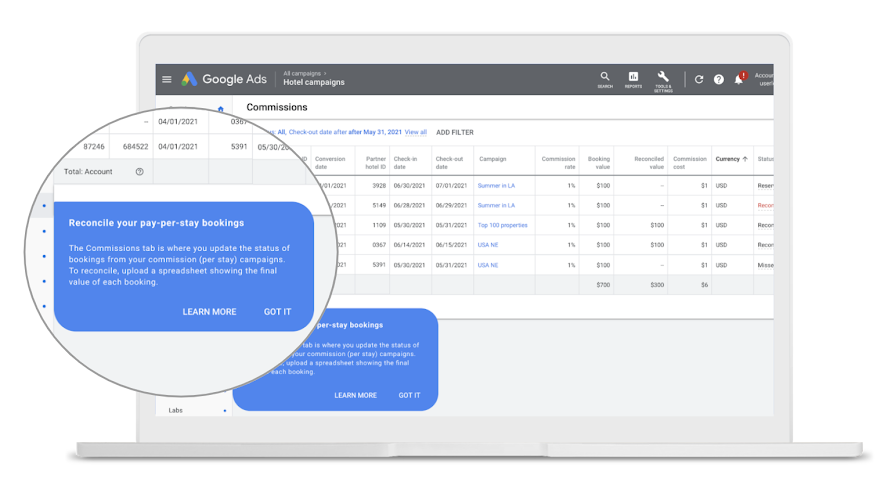Click the Commissions page title
This screenshot has width=895, height=496.
pyautogui.click(x=277, y=107)
